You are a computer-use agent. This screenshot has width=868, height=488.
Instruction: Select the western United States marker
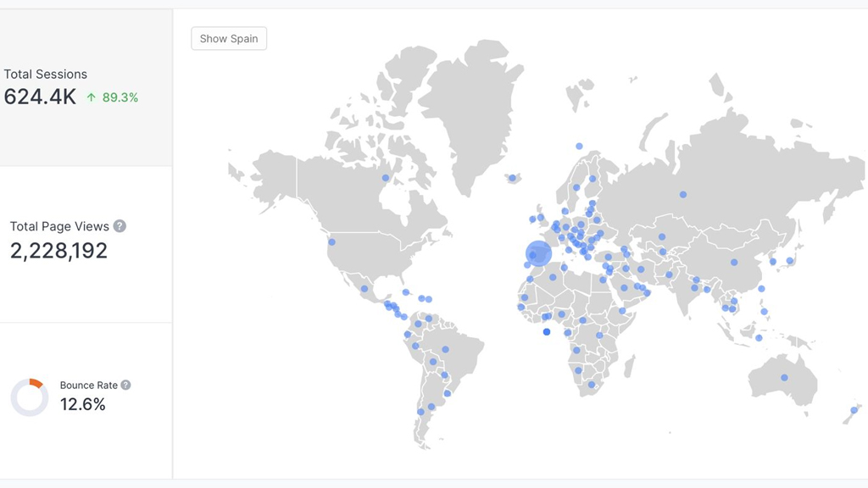(x=331, y=242)
